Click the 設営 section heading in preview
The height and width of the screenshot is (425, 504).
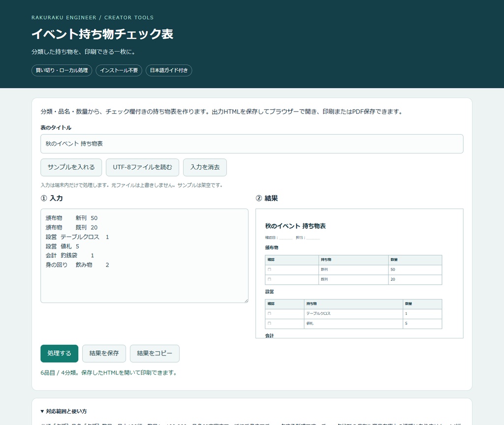(269, 292)
